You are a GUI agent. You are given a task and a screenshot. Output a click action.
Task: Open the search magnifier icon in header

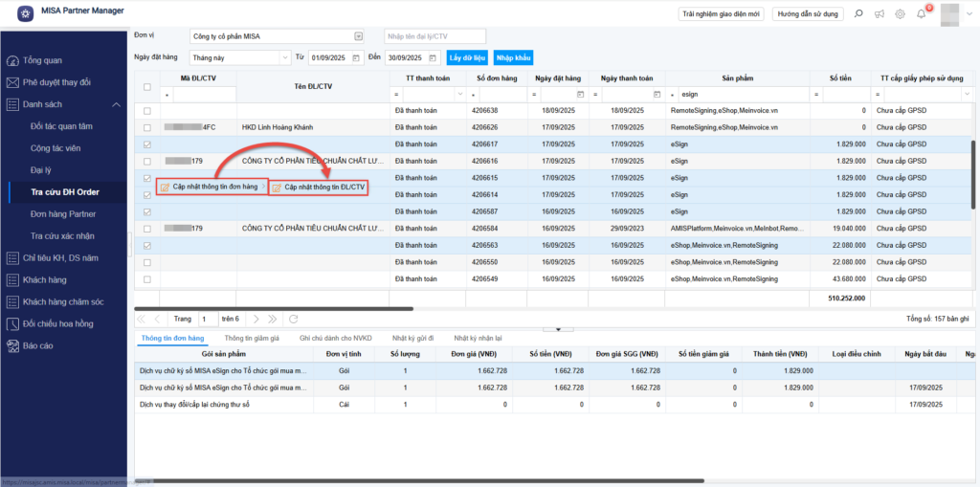click(857, 14)
